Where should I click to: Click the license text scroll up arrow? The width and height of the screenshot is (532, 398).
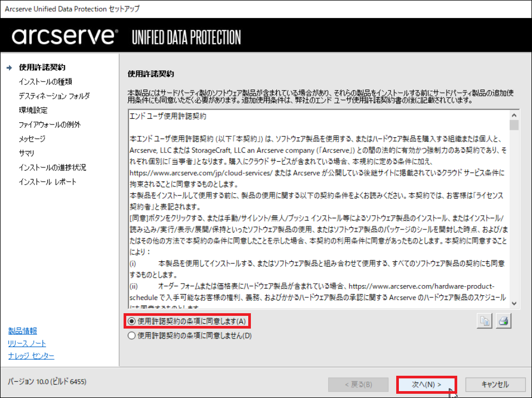click(514, 115)
